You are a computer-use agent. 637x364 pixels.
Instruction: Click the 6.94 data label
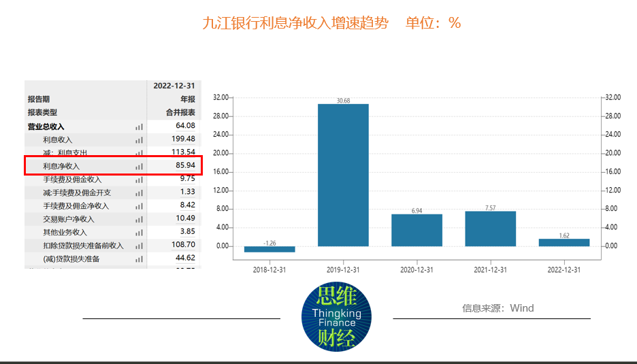click(416, 211)
